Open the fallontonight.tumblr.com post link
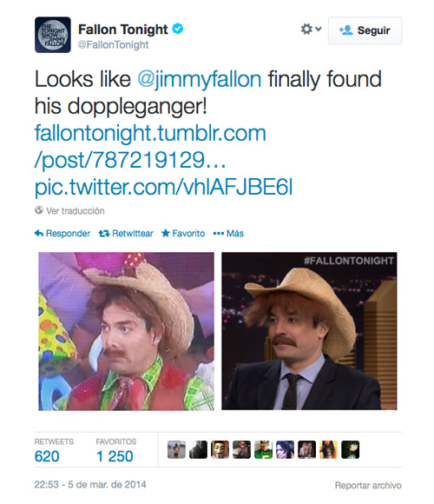Image resolution: width=434 pixels, height=504 pixels. click(x=150, y=146)
